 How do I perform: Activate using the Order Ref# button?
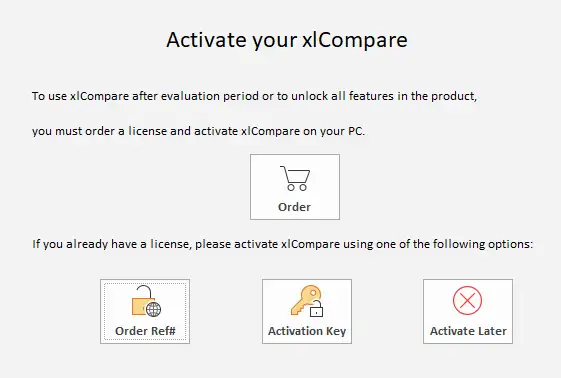(145, 311)
